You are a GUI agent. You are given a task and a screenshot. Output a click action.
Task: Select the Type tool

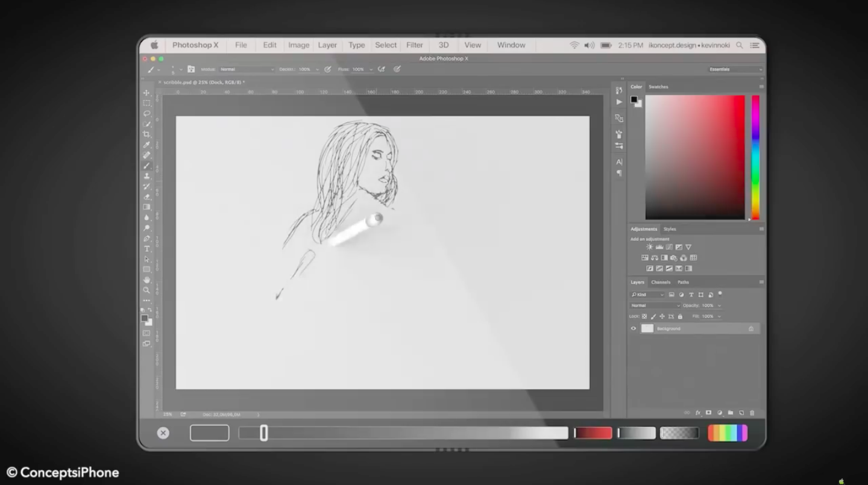[146, 249]
